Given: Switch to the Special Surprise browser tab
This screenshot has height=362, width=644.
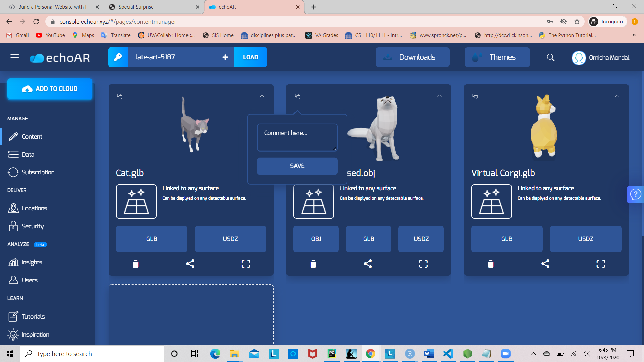Looking at the screenshot, I should point(136,7).
